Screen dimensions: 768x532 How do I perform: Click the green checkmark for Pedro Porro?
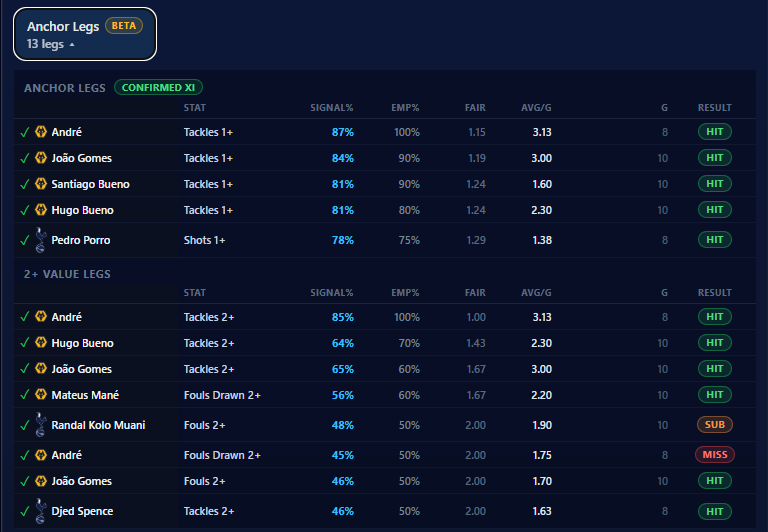point(24,241)
